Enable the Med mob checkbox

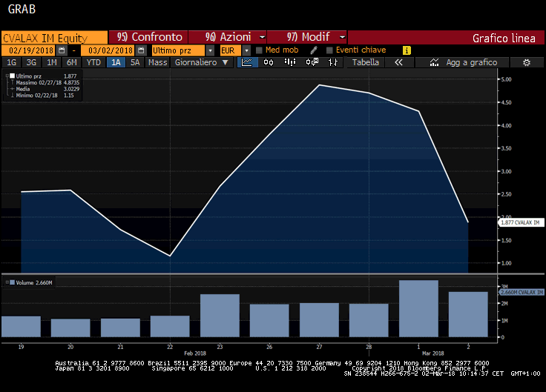click(259, 50)
